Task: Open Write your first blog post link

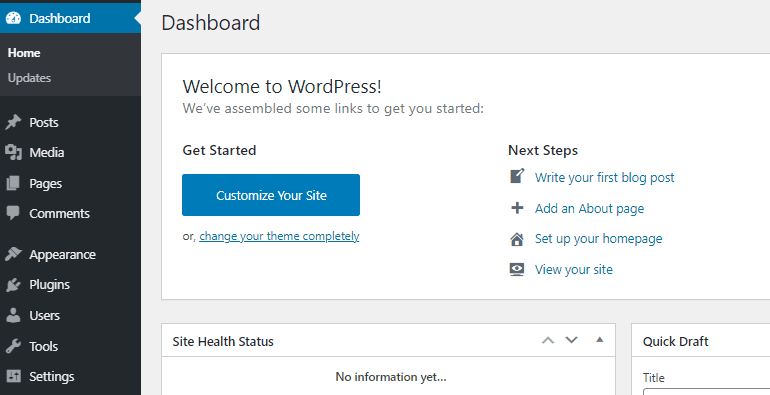Action: tap(605, 177)
